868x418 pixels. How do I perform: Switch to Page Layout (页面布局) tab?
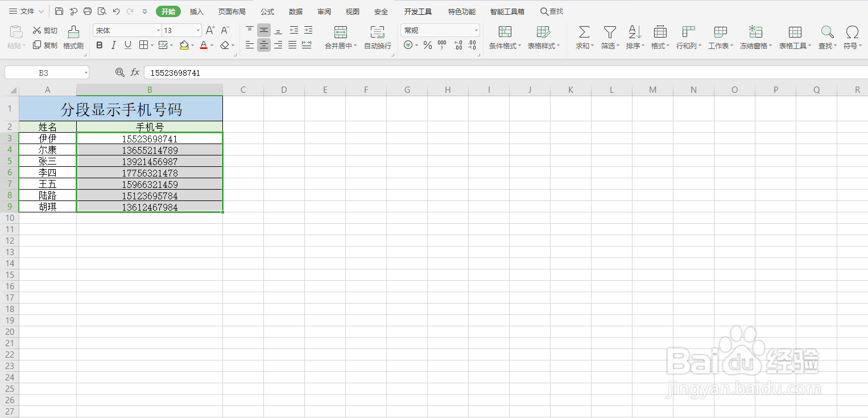[x=232, y=11]
